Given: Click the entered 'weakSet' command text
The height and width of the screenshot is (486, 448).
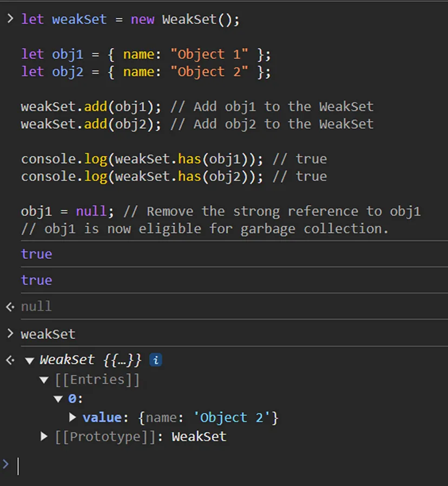Looking at the screenshot, I should click(48, 334).
